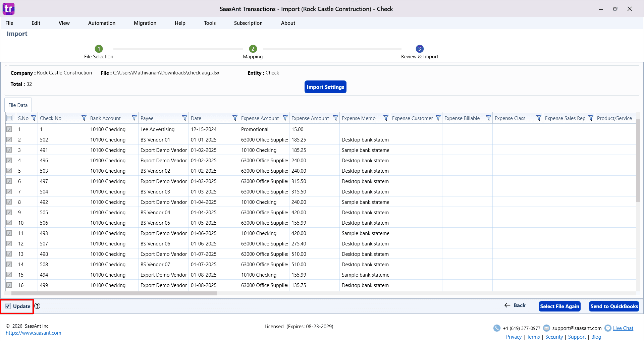Viewport: 644px width, 341px height.
Task: Click the SaasAnt 'tr' app logo
Action: (x=9, y=9)
